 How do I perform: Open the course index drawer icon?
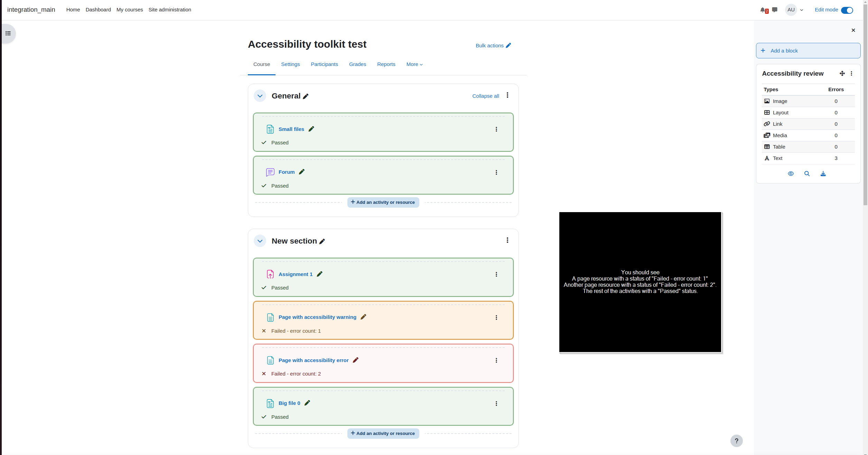8,34
